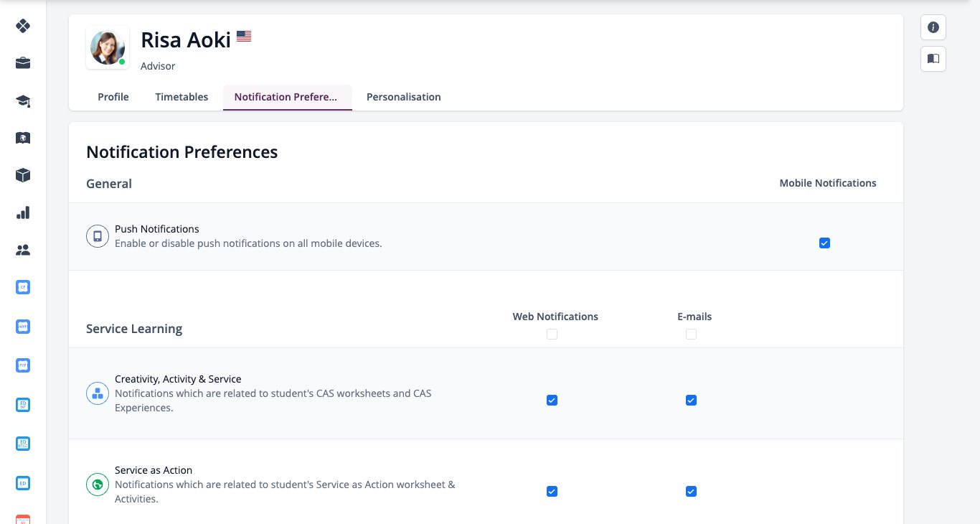Toggle all Web Notifications for Service Learning
Screen dimensions: 980x524
coord(552,334)
